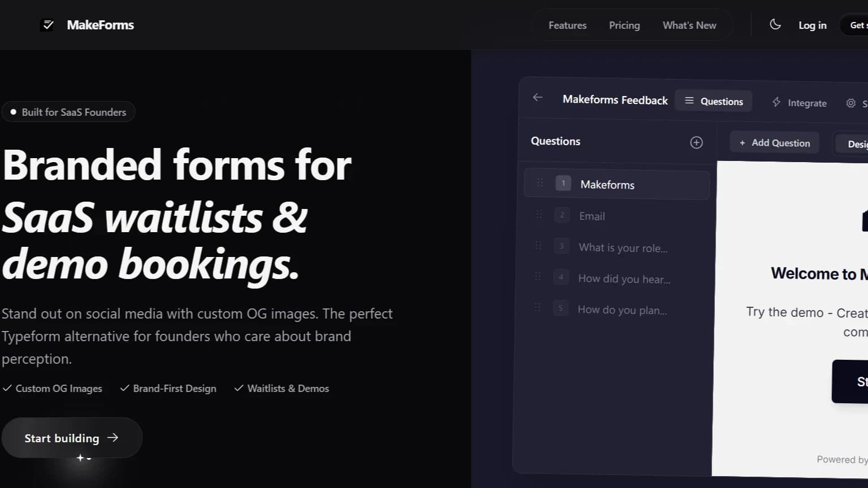This screenshot has height=488, width=868.
Task: Select question 5, How do you plan
Action: pyautogui.click(x=622, y=310)
